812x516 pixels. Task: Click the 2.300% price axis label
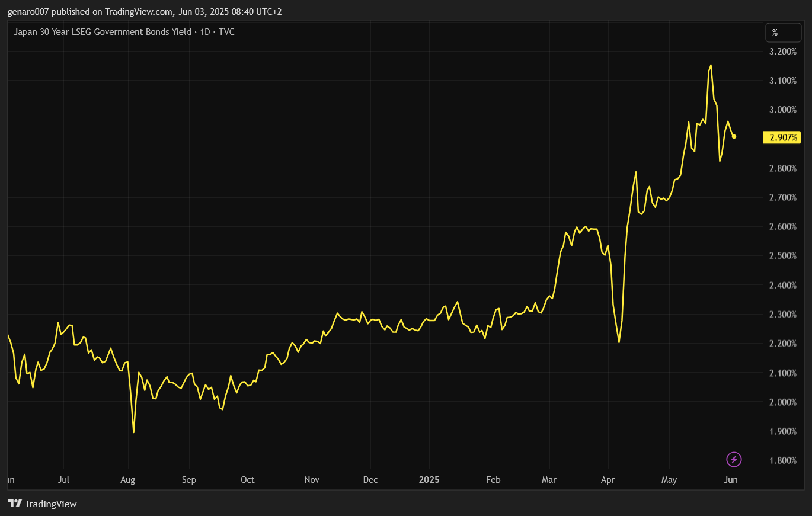point(783,315)
